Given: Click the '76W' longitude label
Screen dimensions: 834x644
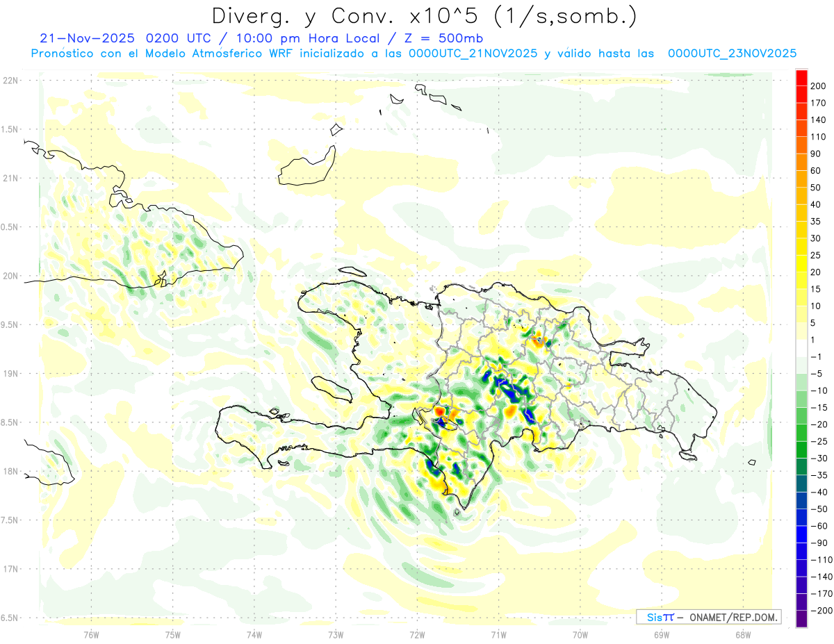Looking at the screenshot, I should pos(91,634).
